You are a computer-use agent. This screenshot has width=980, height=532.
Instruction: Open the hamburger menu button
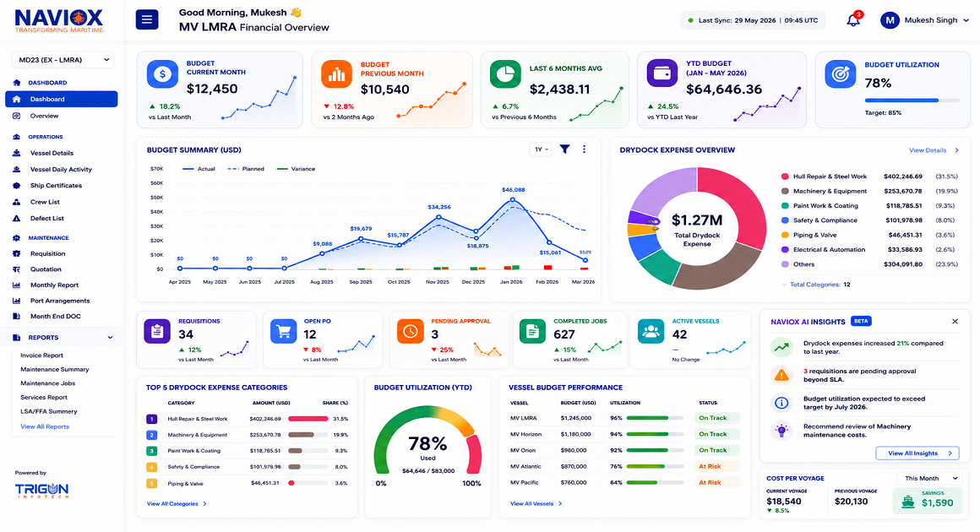coord(147,19)
